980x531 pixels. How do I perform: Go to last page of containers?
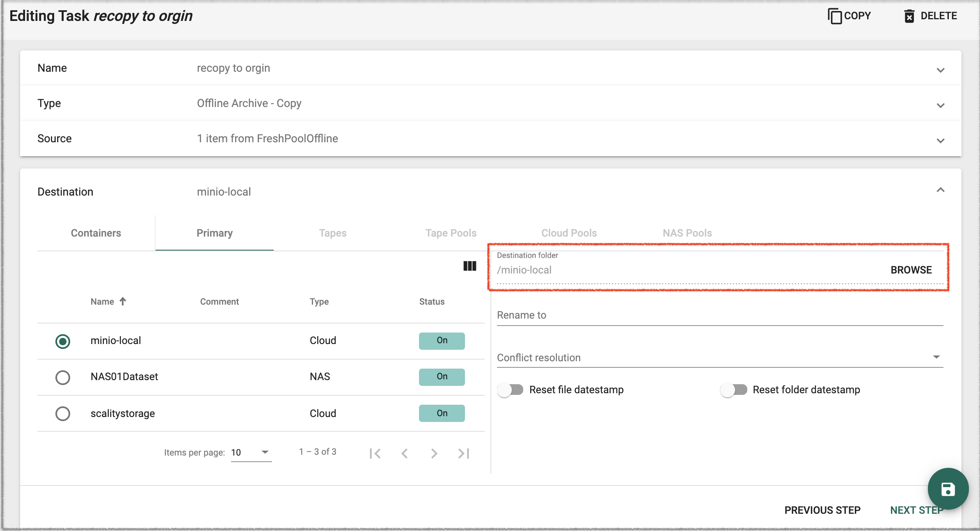464,453
